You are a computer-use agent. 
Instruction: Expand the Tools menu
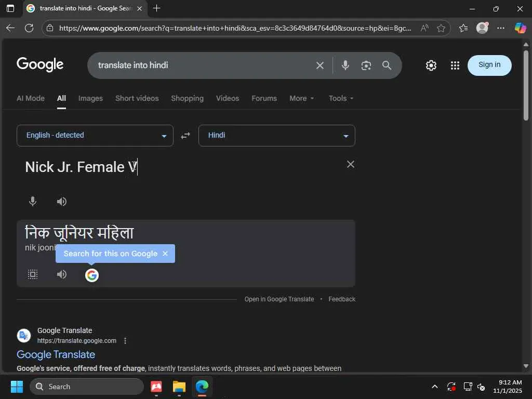[341, 98]
